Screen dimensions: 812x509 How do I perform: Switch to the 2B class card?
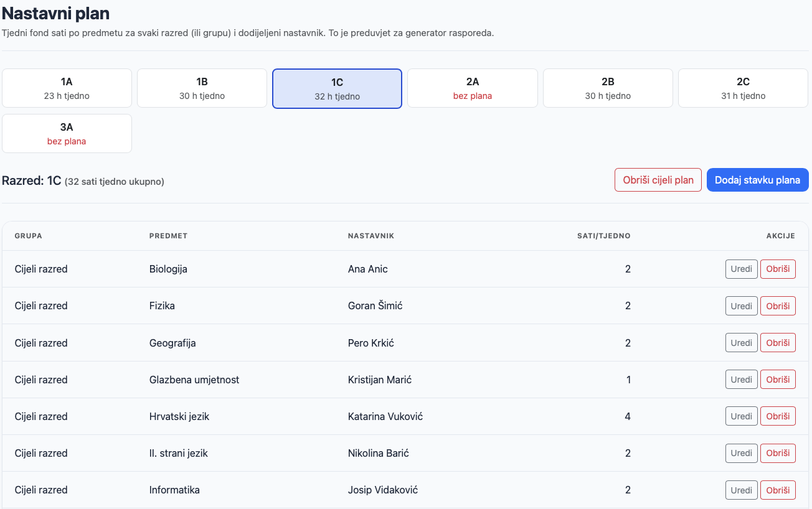tap(608, 88)
